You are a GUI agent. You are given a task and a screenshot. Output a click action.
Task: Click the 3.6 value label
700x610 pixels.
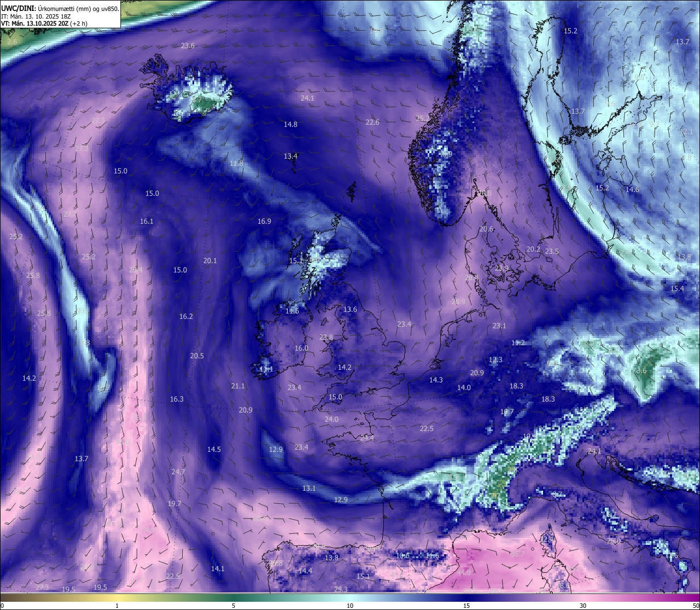(x=641, y=371)
